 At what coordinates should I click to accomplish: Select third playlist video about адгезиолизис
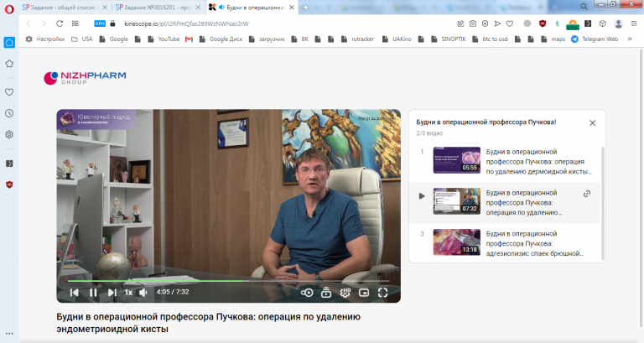point(508,243)
